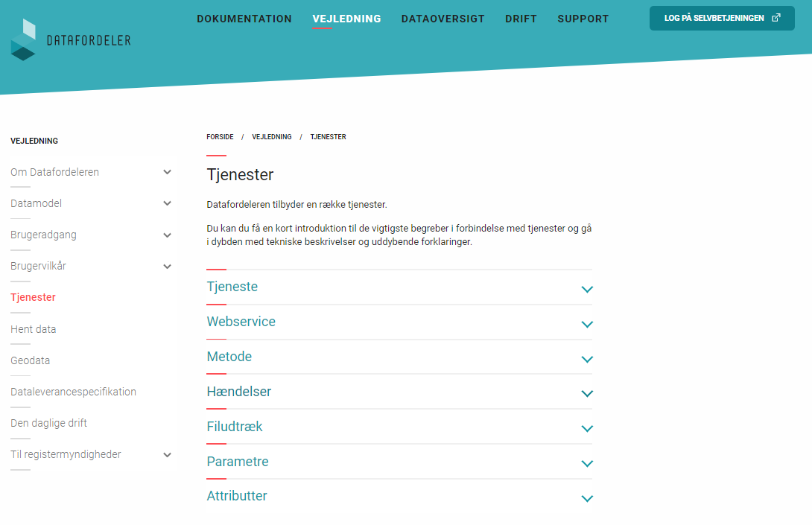This screenshot has width=812, height=525.
Task: Expand the Tjeneste accordion chevron
Action: (x=587, y=289)
